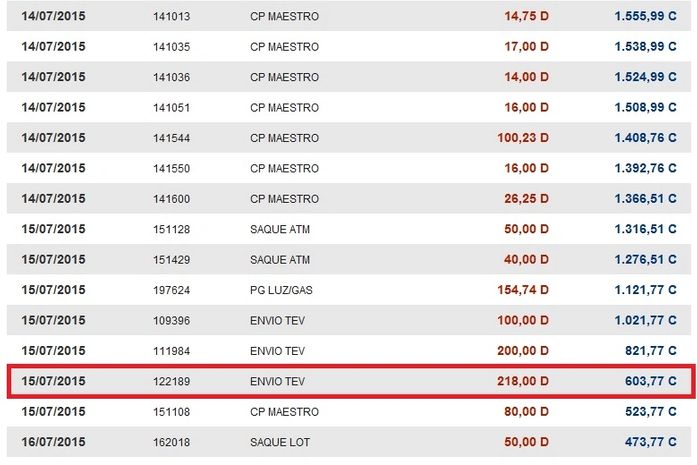The image size is (697, 465).
Task: Click the 80,00 D debit amount
Action: click(x=526, y=411)
